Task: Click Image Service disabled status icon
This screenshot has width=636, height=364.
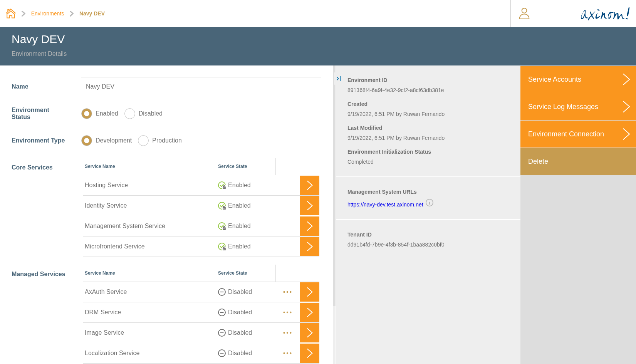Action: pyautogui.click(x=222, y=333)
